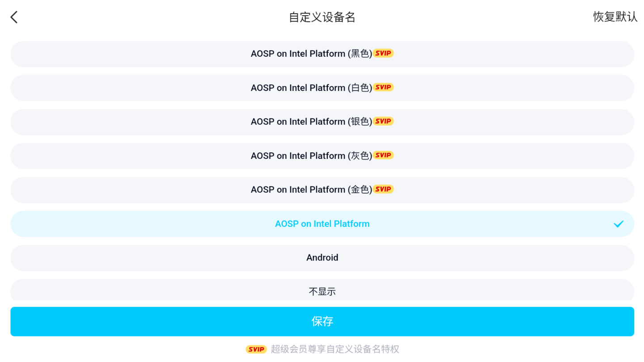This screenshot has height=362, width=644.
Task: Select the plain AOSP on Intel Platform option
Action: tap(322, 224)
